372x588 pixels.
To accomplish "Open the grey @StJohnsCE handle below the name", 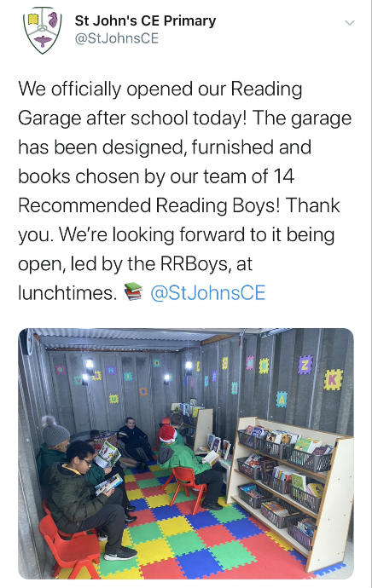I will click(117, 38).
